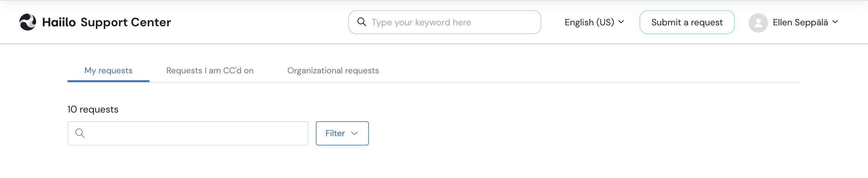Focus the header keyword search field
This screenshot has width=868, height=178.
[x=445, y=22]
